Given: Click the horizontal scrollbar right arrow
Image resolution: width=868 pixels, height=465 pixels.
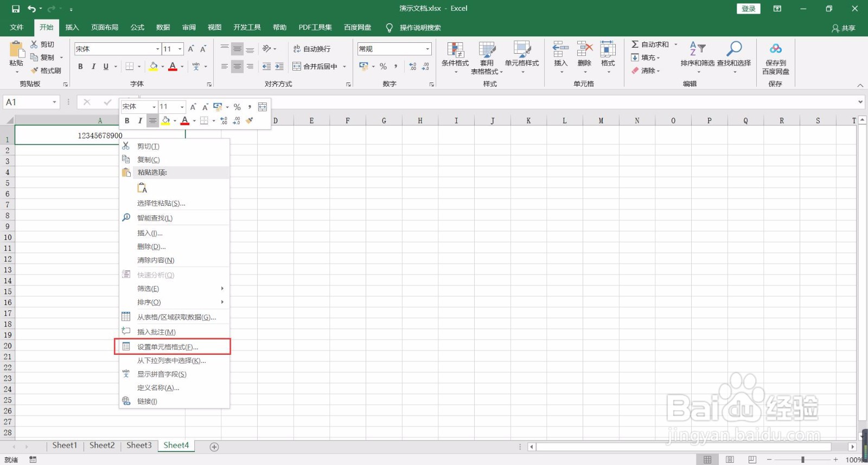Looking at the screenshot, I should pos(852,447).
